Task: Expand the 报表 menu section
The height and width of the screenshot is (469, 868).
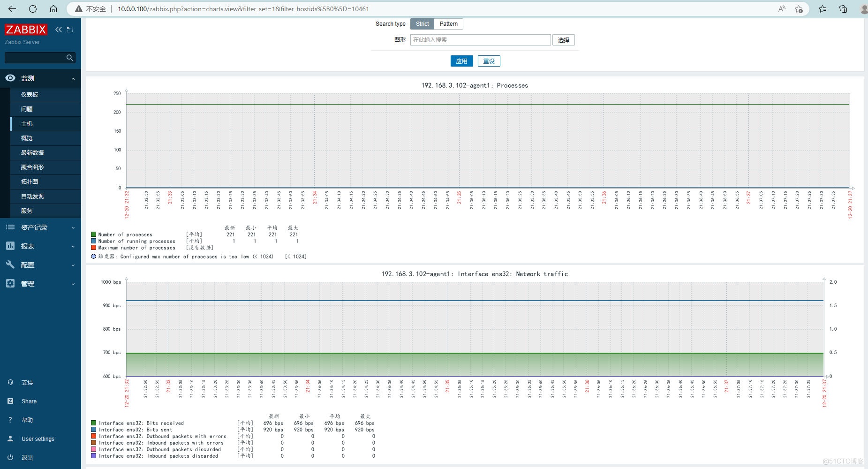Action: (x=73, y=247)
